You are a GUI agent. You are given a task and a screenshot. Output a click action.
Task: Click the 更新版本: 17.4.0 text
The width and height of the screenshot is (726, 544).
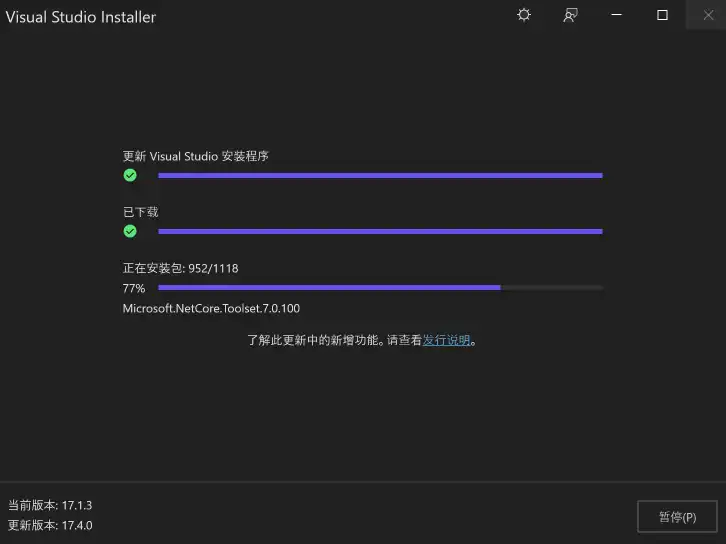(x=50, y=525)
